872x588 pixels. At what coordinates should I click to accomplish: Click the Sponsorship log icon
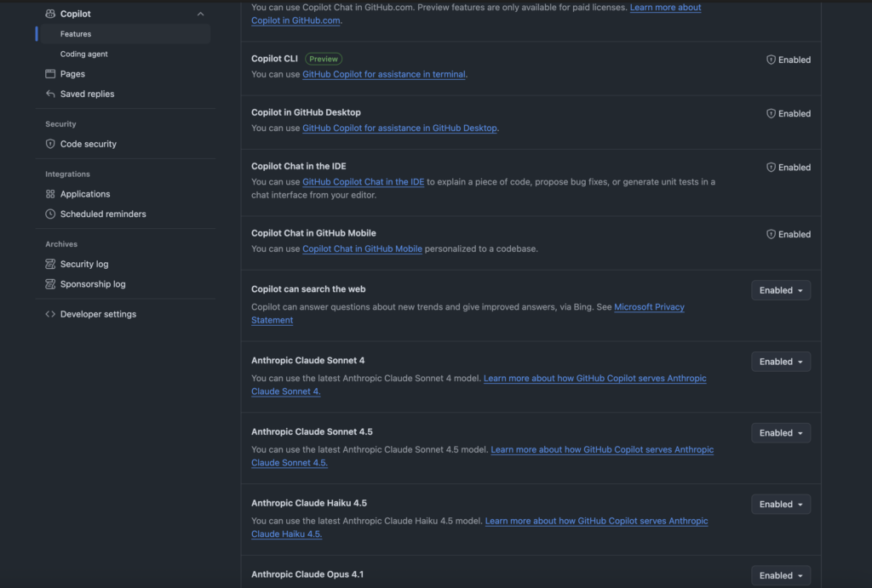point(50,284)
